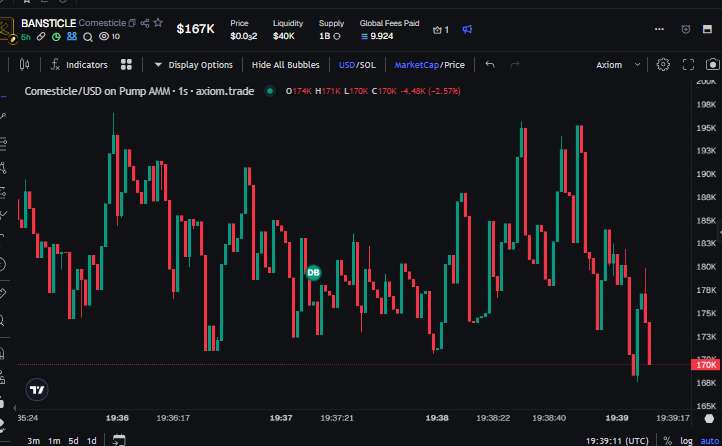722x446 pixels.
Task: Open the go-to-date calendar icon
Action: 119,440
